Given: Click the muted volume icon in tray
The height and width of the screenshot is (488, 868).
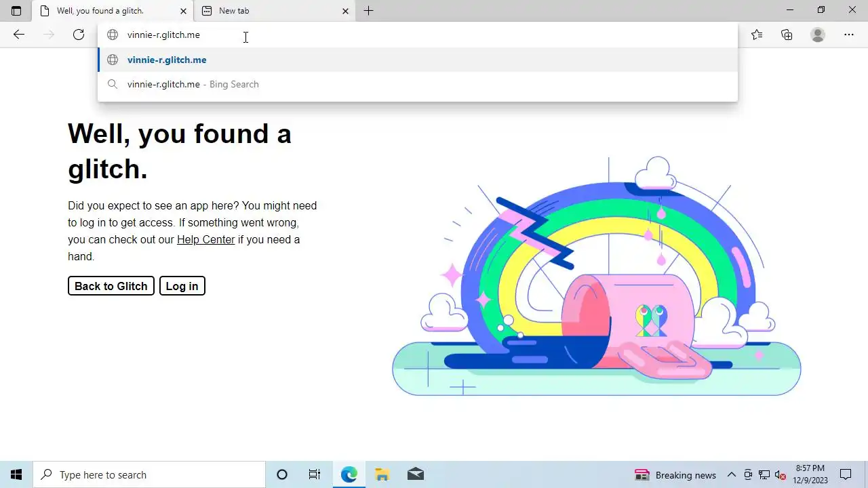Looking at the screenshot, I should point(780,474).
